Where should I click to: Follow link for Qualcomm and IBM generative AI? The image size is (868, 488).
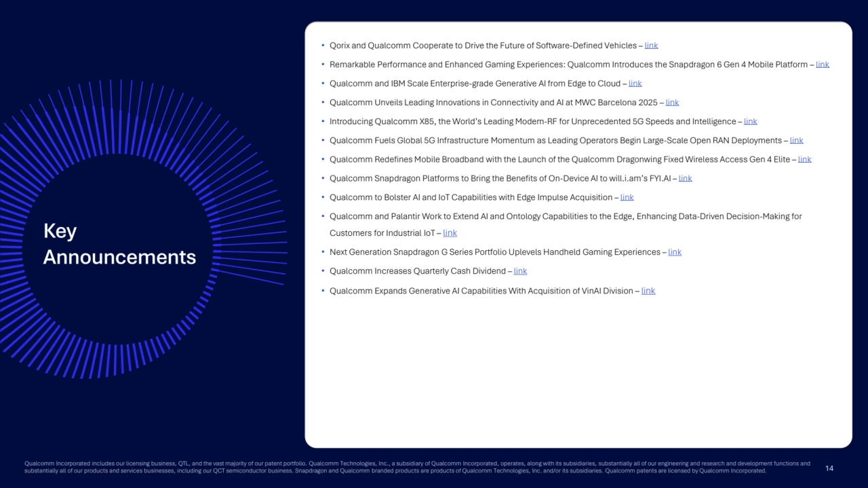tap(635, 83)
